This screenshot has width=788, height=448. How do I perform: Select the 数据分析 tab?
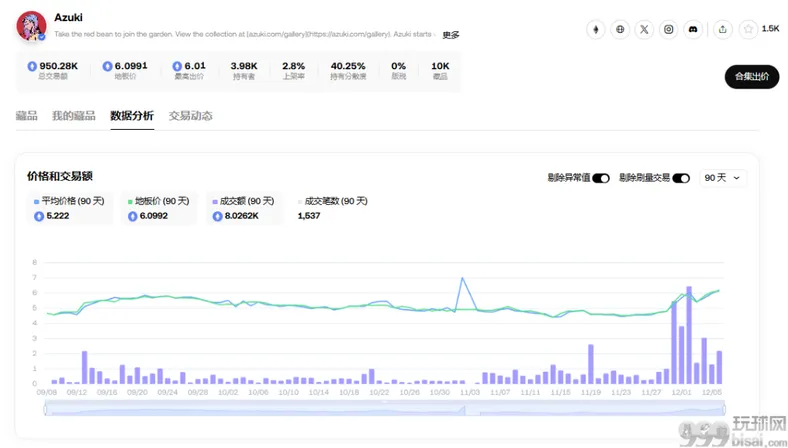pos(132,116)
